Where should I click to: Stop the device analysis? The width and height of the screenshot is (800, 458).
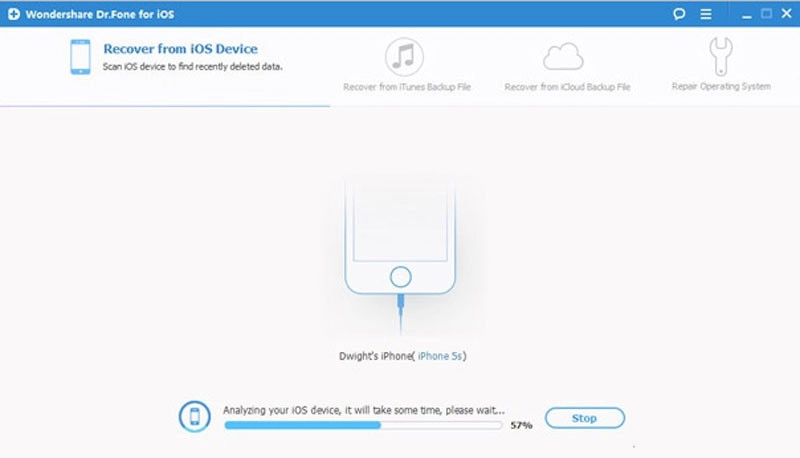(585, 418)
